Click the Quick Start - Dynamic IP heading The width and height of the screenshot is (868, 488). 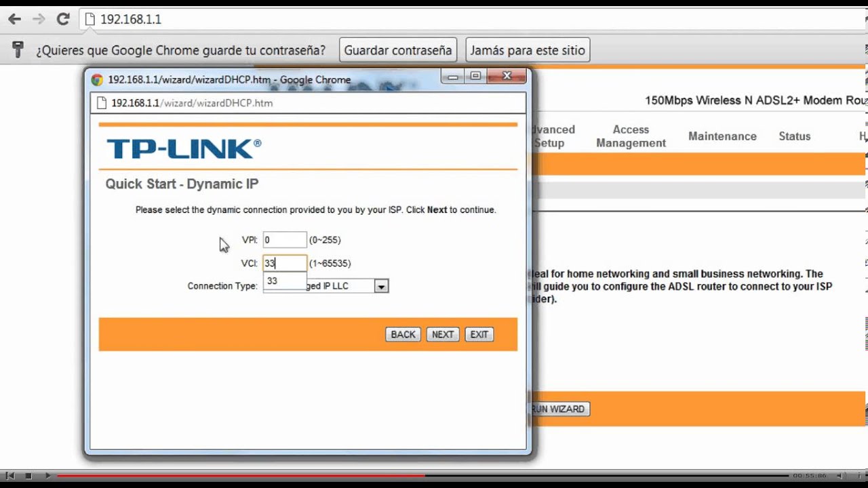pyautogui.click(x=182, y=184)
